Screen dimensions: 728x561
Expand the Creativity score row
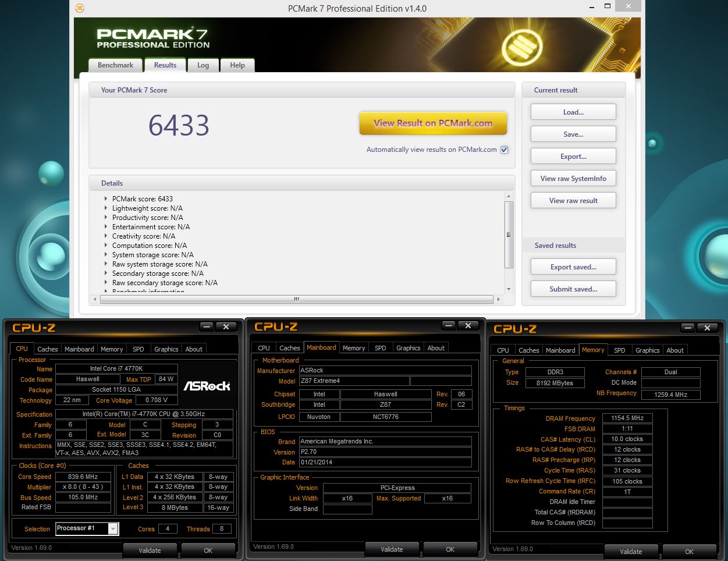pyautogui.click(x=105, y=236)
